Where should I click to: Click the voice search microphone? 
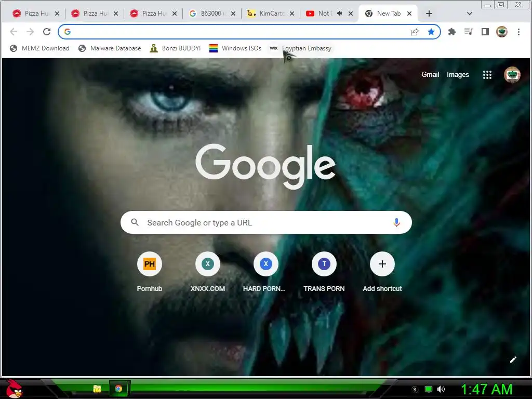pos(396,222)
